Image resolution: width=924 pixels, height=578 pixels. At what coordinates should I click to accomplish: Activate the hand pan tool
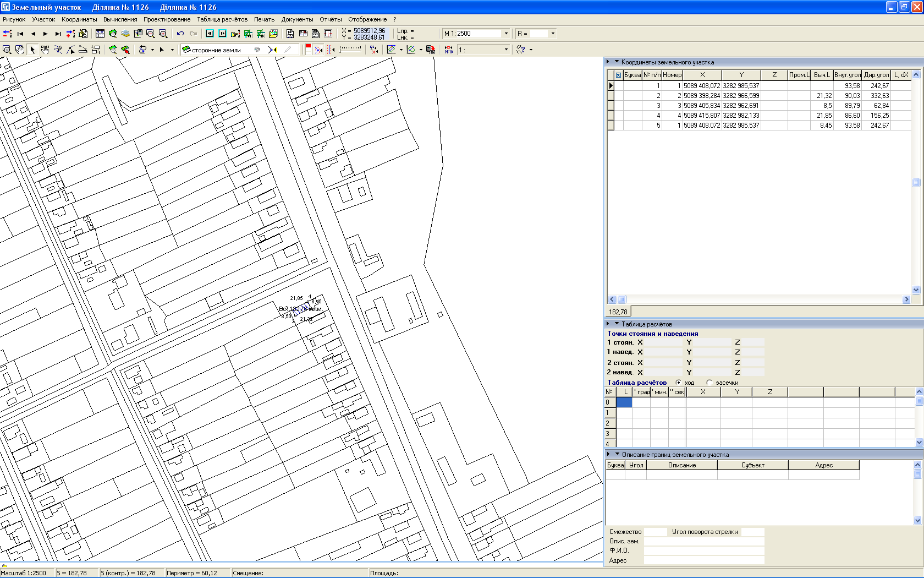click(20, 50)
